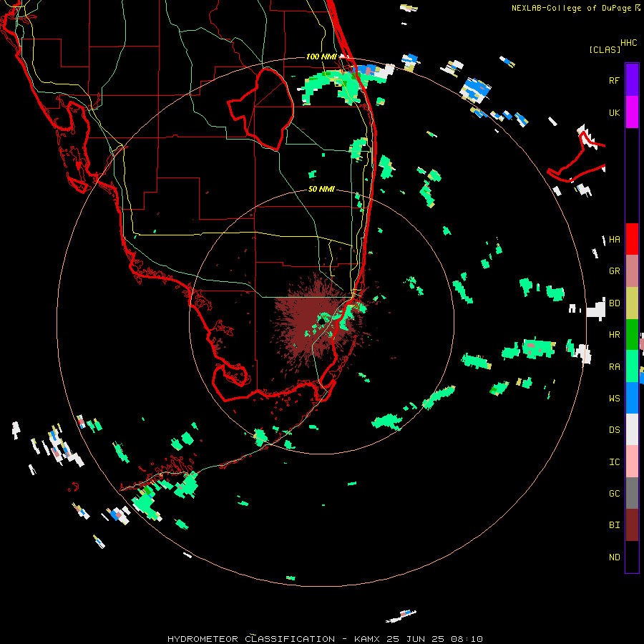Click the HA red legend swatch
Screen dimensions: 644x644
pos(632,239)
